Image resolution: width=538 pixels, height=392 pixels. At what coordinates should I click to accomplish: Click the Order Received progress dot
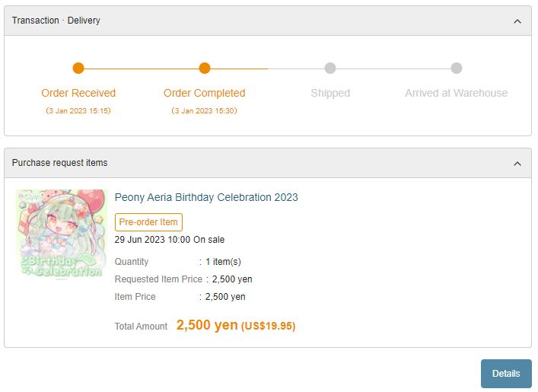(78, 69)
